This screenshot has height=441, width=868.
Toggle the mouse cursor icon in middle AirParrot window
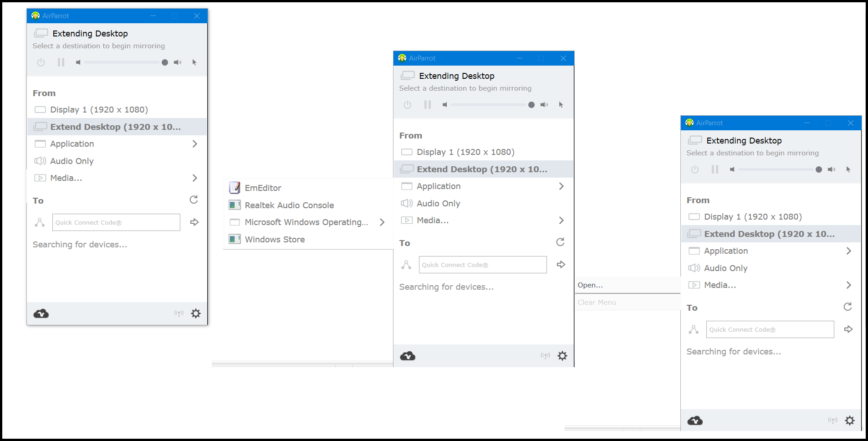pyautogui.click(x=561, y=105)
